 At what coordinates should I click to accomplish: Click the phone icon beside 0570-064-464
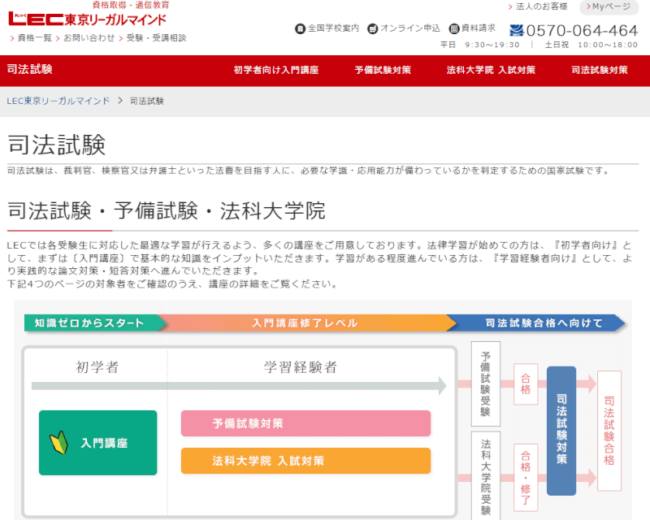[516, 30]
